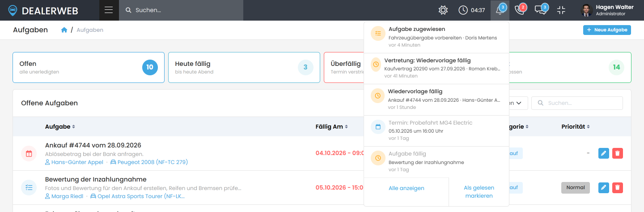
Task: Select the Überfällig status card
Action: click(x=343, y=68)
